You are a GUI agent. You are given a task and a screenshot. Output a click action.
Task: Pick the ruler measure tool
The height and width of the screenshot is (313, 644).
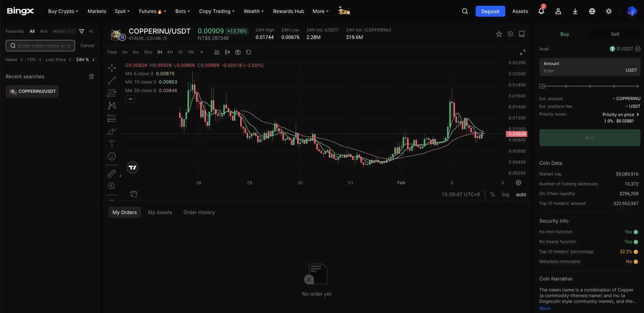point(112,174)
